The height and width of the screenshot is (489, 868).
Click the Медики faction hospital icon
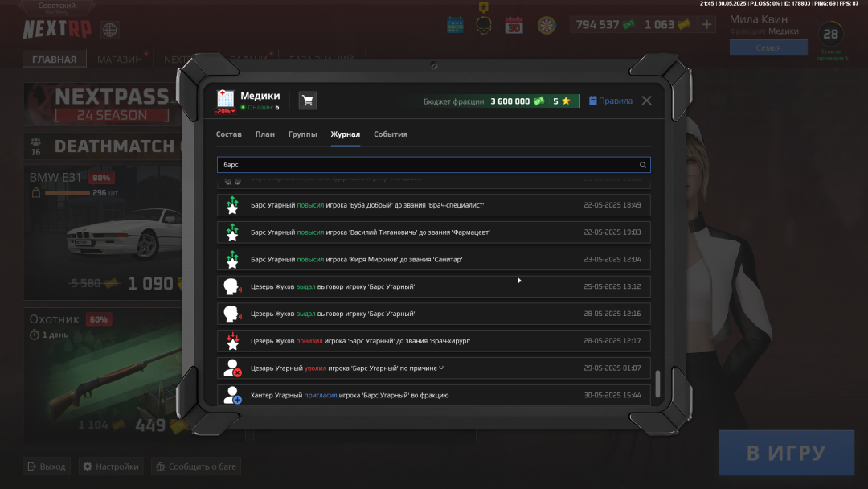point(225,99)
